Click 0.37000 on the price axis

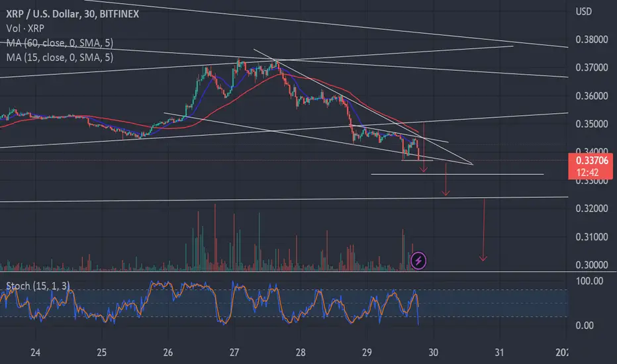[x=591, y=68]
